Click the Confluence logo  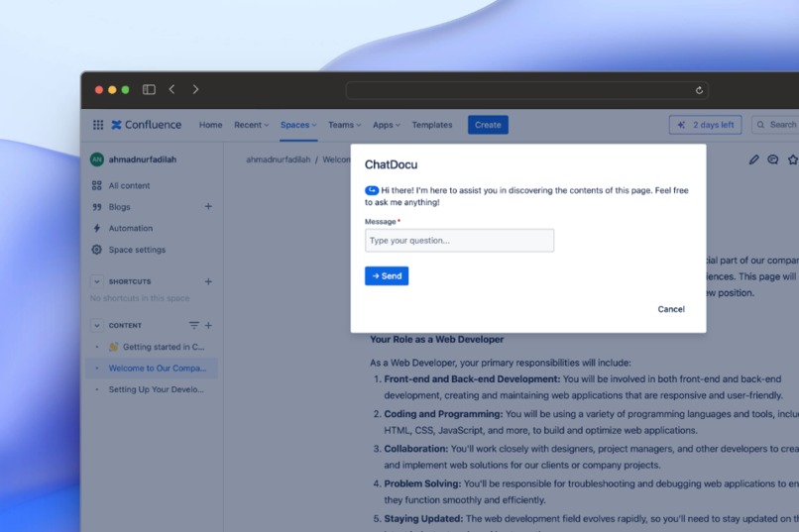coord(147,125)
